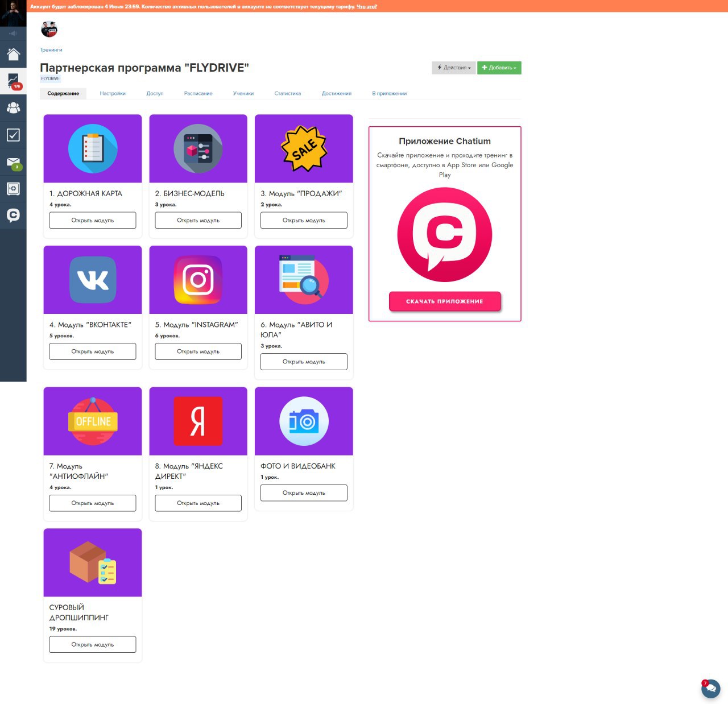Open module 5. INSTAGRAM button
This screenshot has height=704, width=728.
point(198,351)
